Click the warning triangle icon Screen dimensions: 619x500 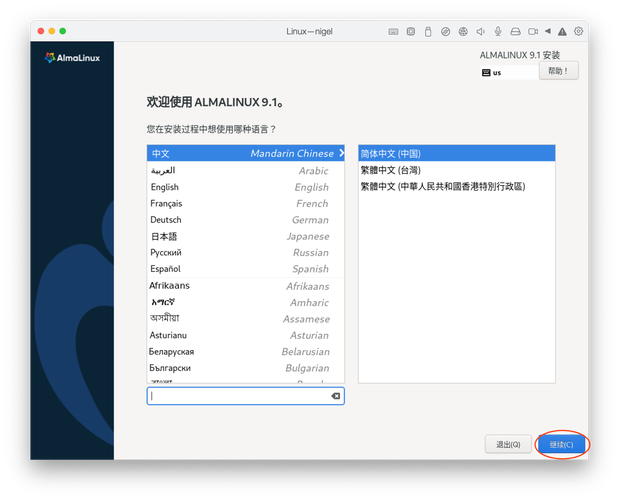coord(562,32)
